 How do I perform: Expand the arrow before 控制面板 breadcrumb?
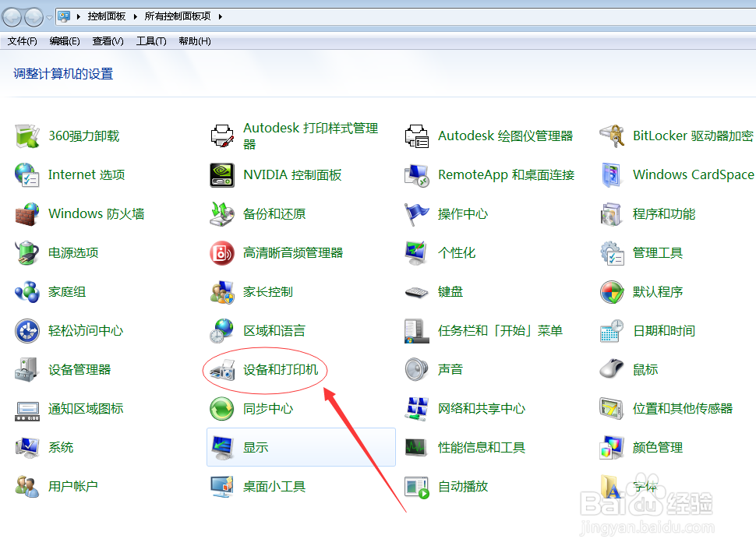78,17
